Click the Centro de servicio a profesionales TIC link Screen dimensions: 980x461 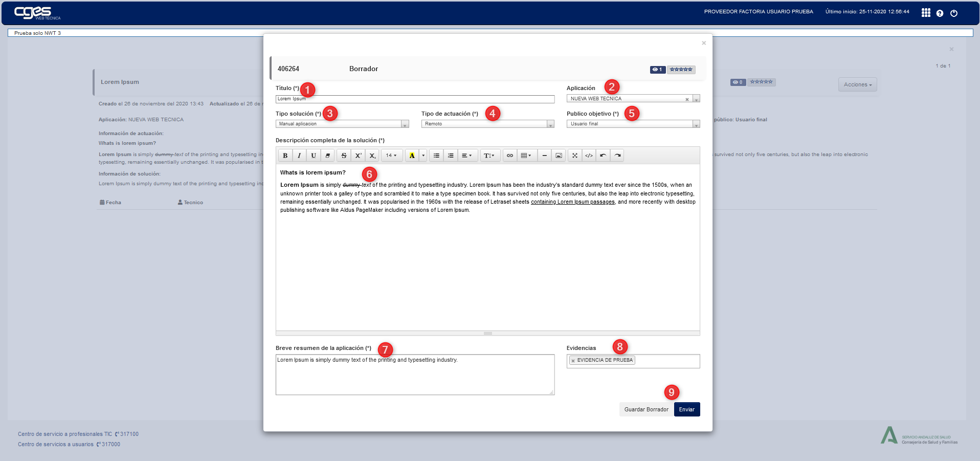65,434
